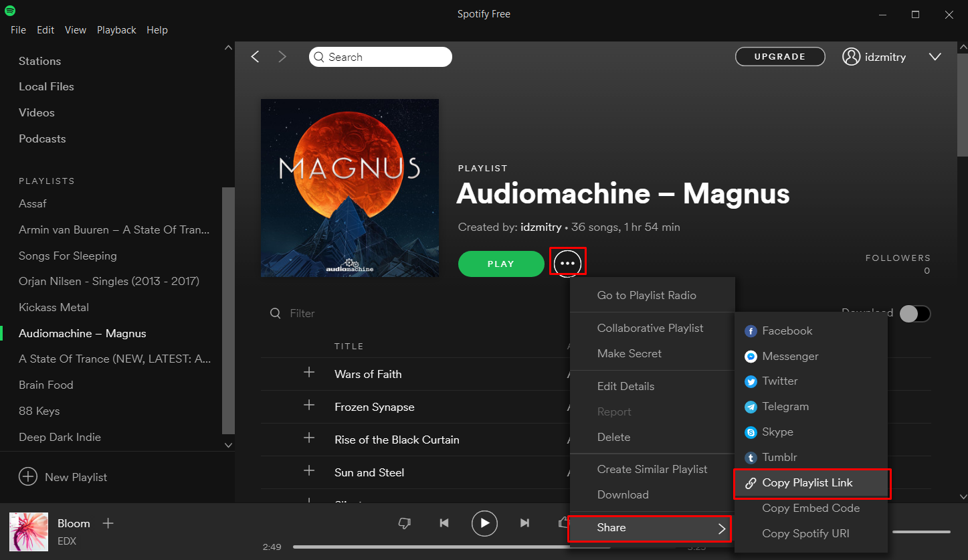Expand the Share submenu
The width and height of the screenshot is (968, 560).
click(650, 528)
